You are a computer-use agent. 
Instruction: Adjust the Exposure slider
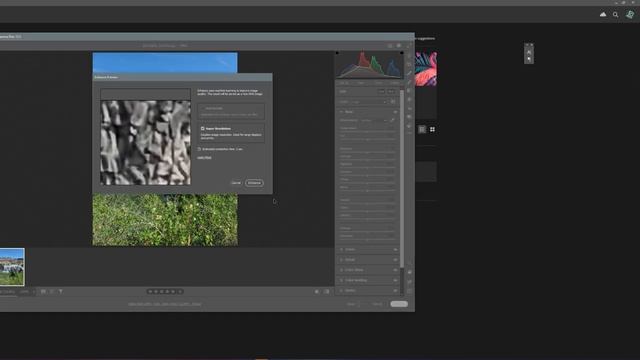367,152
